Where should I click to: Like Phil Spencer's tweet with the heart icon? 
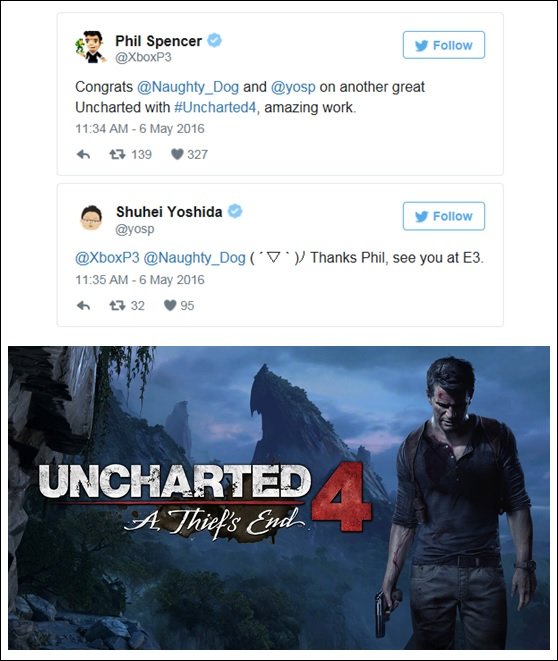point(177,154)
